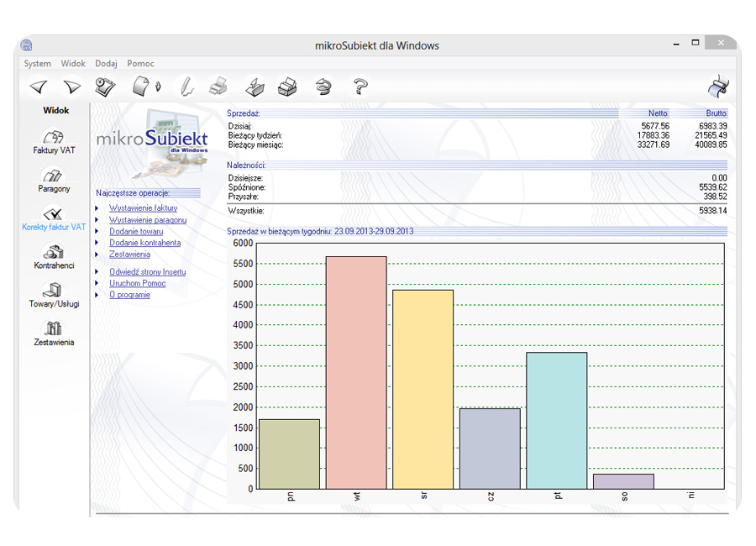
Task: Open Zestawienia from the sidebar icons
Action: coord(54,333)
